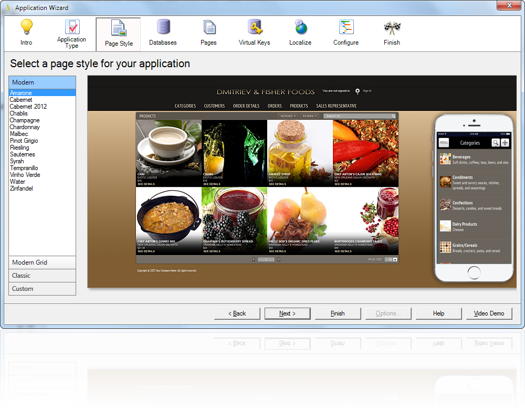Open the Application Type step icon
525x420 pixels.
(72, 27)
